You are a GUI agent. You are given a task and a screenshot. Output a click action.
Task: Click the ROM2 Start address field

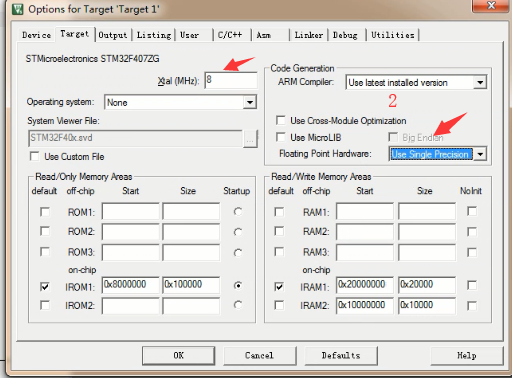[x=131, y=232]
